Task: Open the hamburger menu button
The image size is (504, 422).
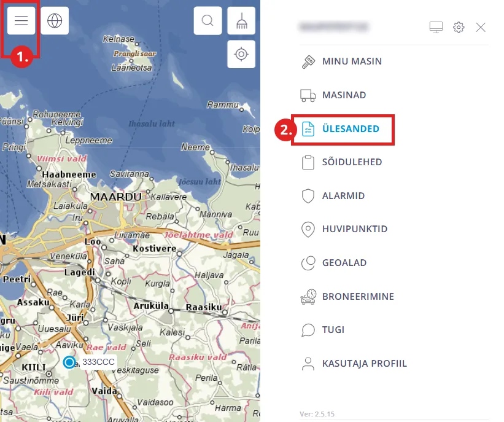Action: click(21, 21)
